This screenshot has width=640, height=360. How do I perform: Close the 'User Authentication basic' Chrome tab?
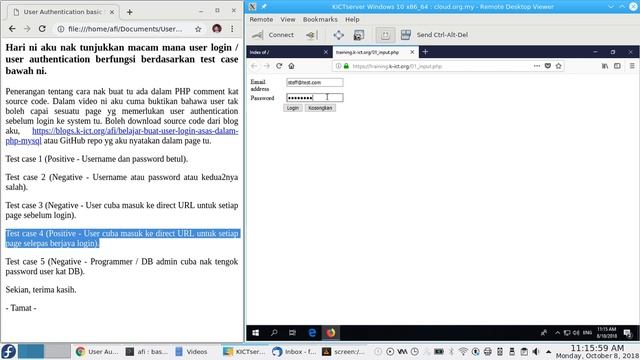(x=111, y=12)
